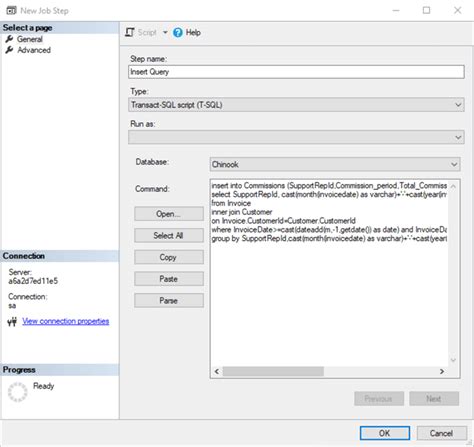Screen dimensions: 474x447
Task: Open the Advanced page
Action: (34, 50)
